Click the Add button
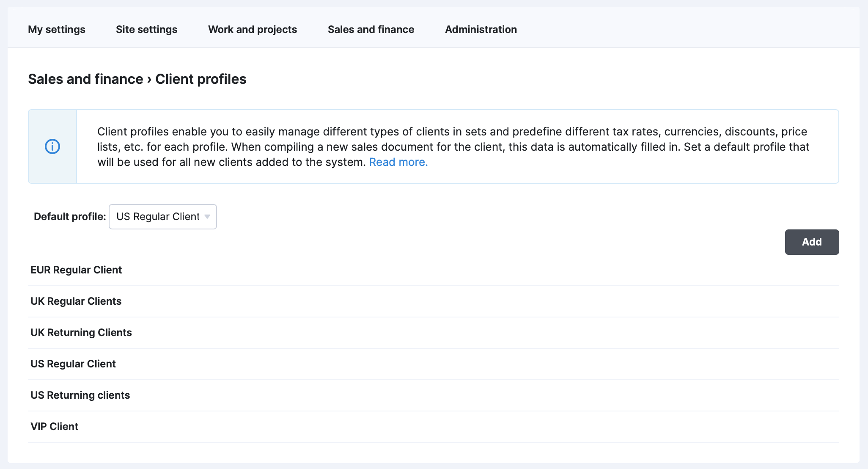This screenshot has height=469, width=868. pos(812,242)
